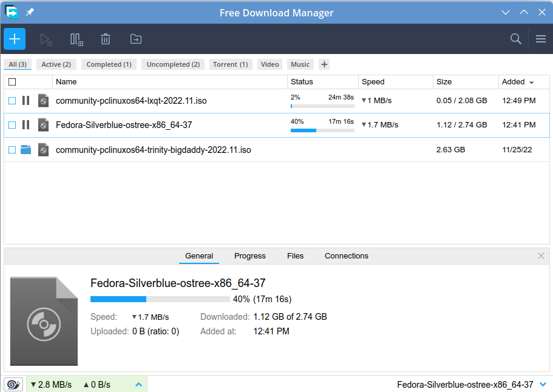Click the pause all downloads toolbar icon
This screenshot has height=392, width=553.
76,39
